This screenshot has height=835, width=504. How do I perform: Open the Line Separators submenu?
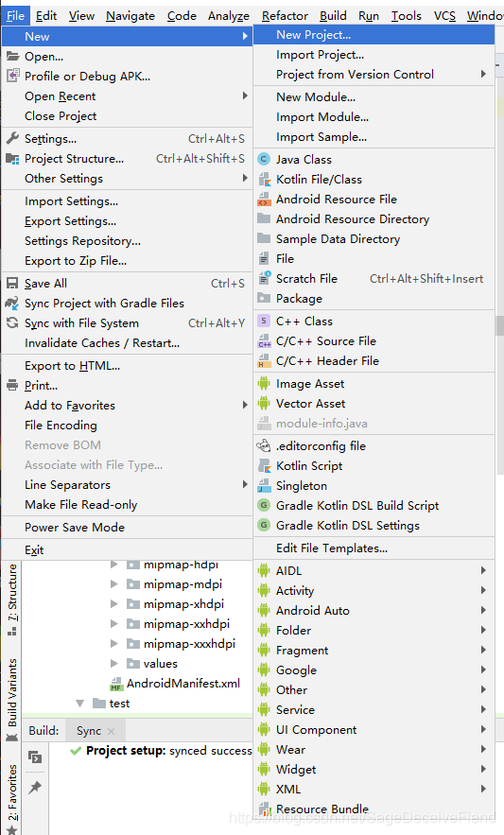pyautogui.click(x=127, y=484)
